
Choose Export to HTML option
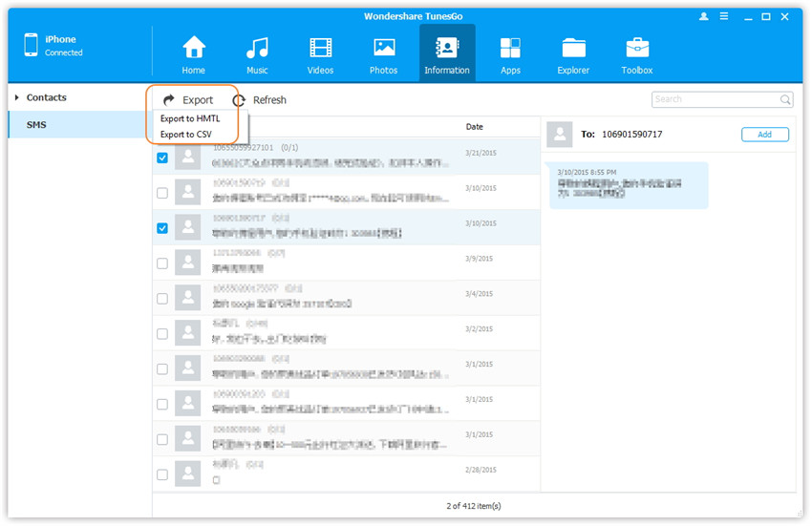(x=190, y=118)
